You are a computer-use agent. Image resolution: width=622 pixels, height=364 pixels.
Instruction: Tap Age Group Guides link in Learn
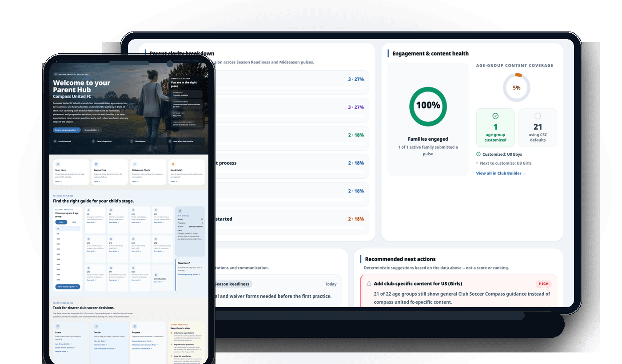[63, 344]
